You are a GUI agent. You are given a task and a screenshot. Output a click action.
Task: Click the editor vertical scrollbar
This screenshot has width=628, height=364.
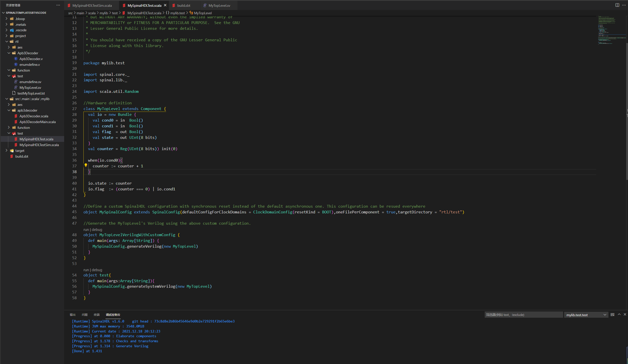tap(627, 111)
